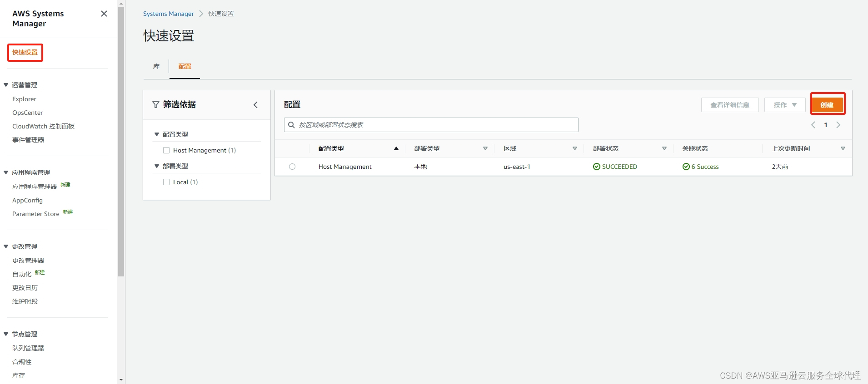The image size is (868, 384).
Task: Open 维护时段 in the sidebar
Action: pyautogui.click(x=25, y=301)
